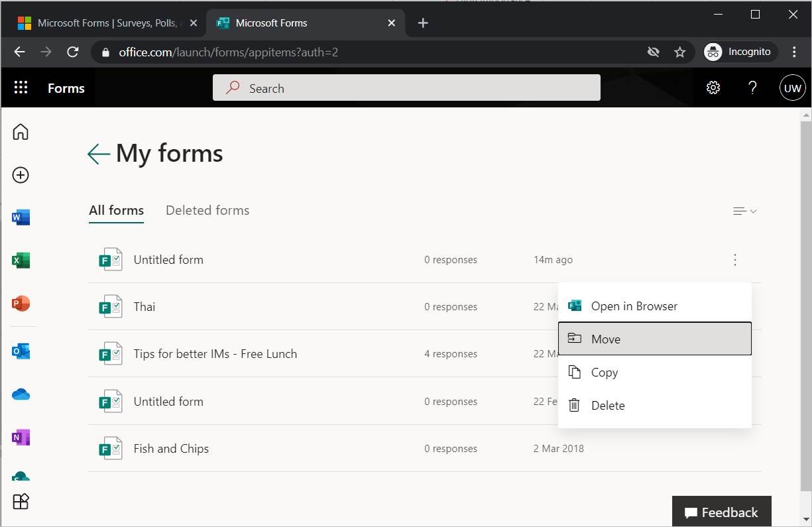Open OneNote from the sidebar
812x527 pixels.
[x=21, y=438]
